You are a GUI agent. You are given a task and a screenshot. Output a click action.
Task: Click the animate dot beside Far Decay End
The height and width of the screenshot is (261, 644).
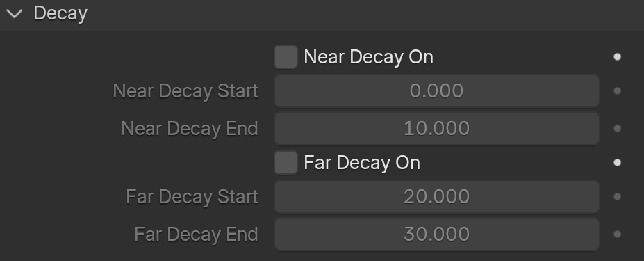coord(617,235)
